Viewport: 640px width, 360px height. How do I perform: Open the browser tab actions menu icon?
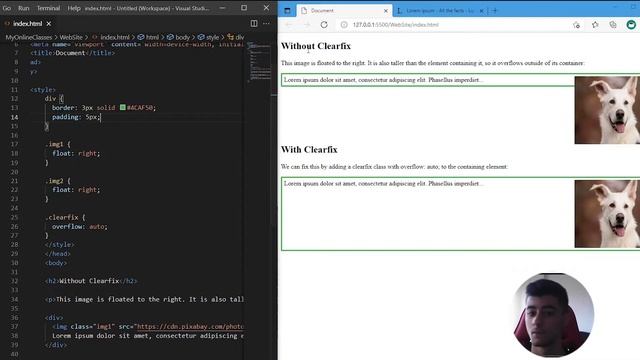coord(287,11)
